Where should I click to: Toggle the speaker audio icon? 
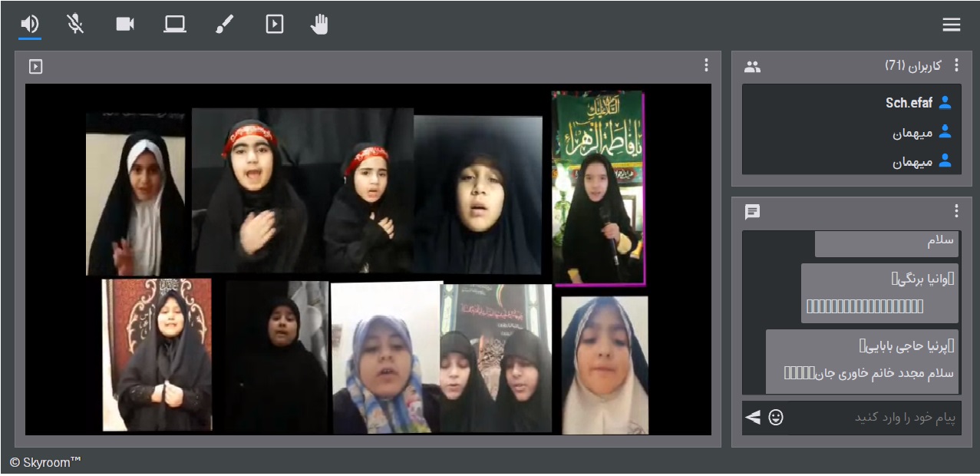pyautogui.click(x=30, y=25)
